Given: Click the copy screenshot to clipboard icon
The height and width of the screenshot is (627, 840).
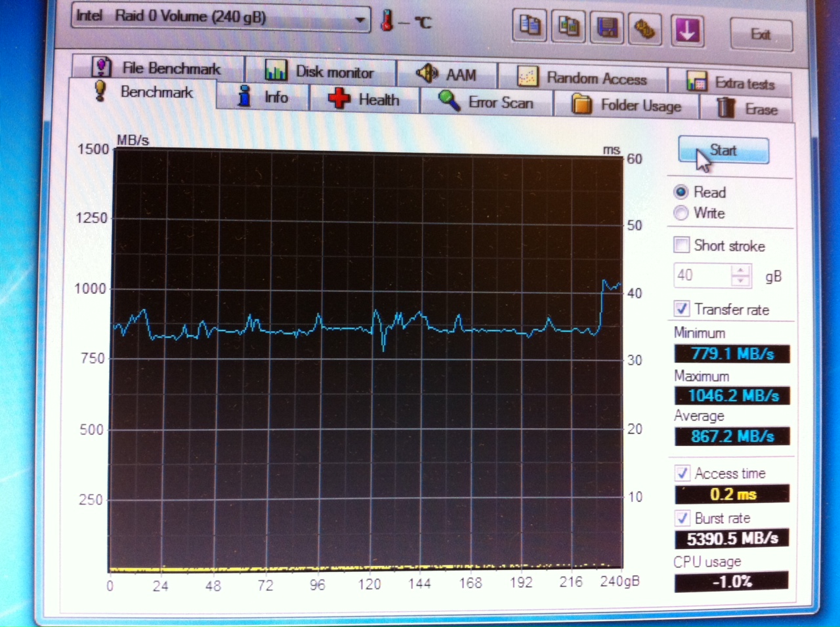Looking at the screenshot, I should (568, 28).
